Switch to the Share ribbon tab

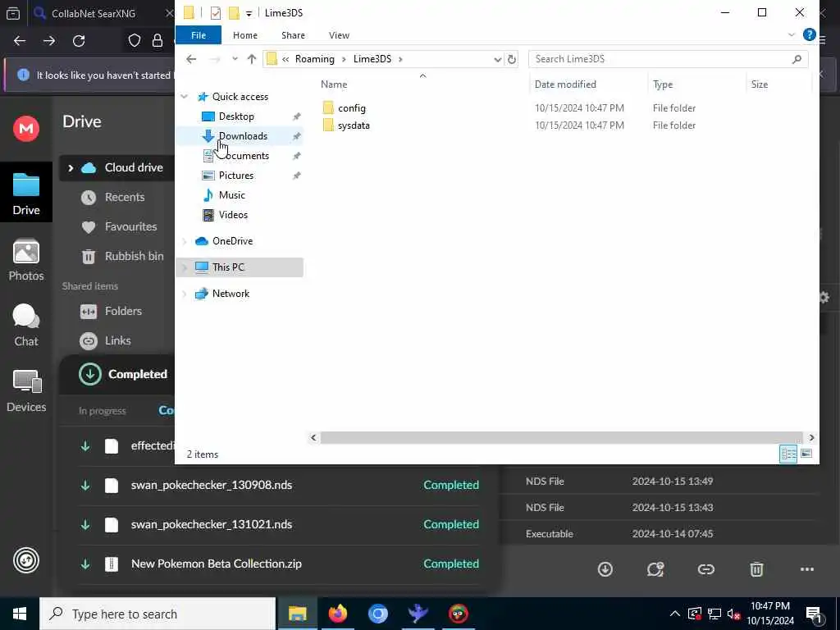293,35
